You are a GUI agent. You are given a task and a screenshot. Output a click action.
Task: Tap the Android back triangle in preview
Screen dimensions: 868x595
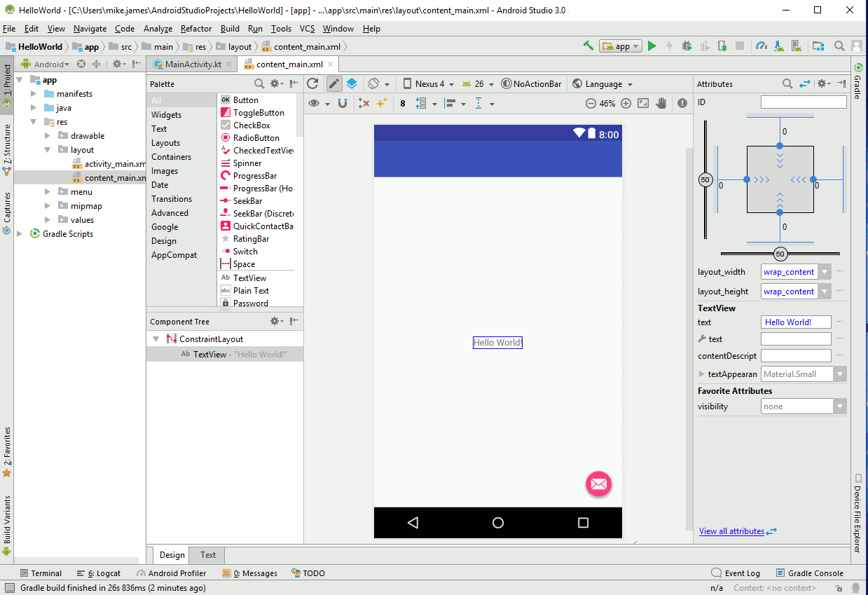pos(413,523)
